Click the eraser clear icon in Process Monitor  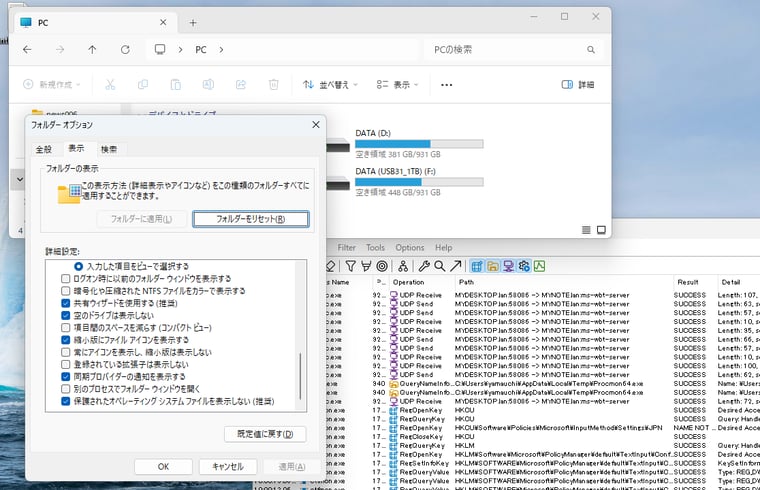331,266
